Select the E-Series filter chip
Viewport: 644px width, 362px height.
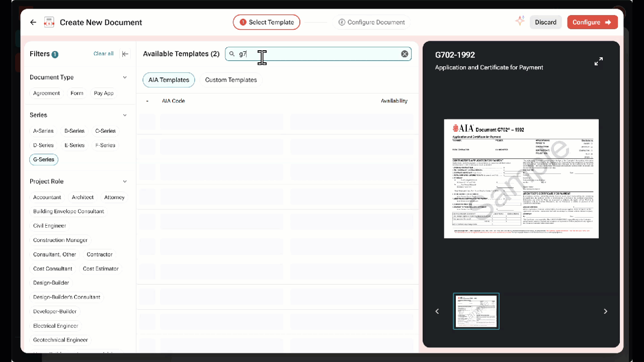coord(74,145)
